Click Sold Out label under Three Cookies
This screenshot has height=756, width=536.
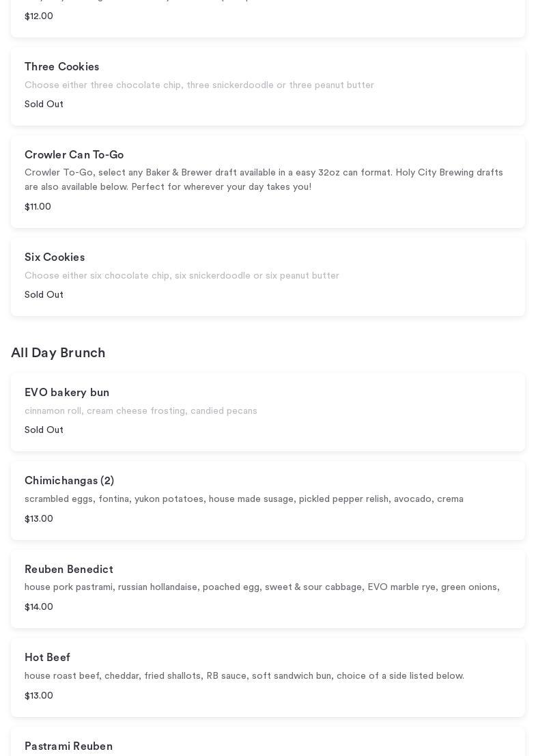pos(44,104)
